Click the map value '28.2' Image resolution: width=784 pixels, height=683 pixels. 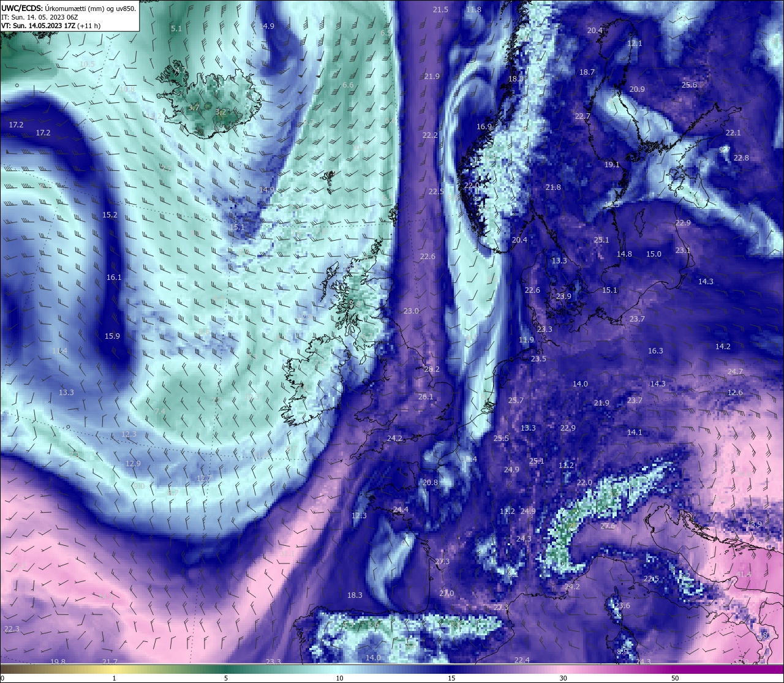tap(432, 369)
